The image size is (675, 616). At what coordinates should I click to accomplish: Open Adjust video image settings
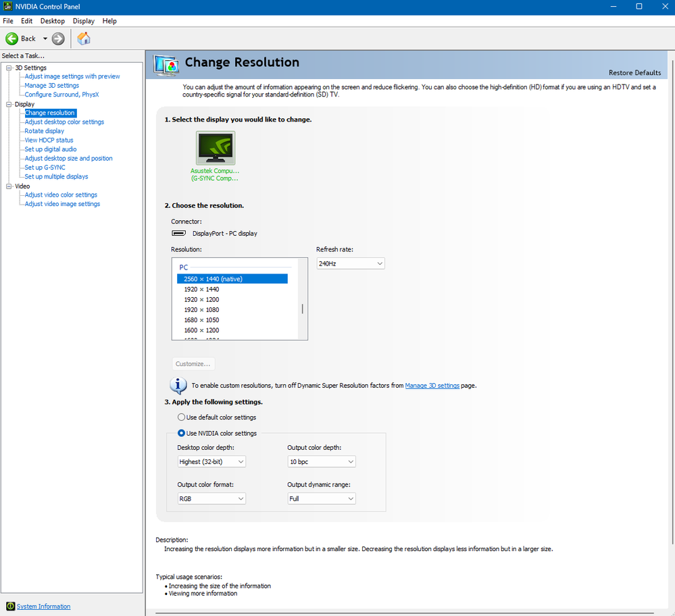62,203
